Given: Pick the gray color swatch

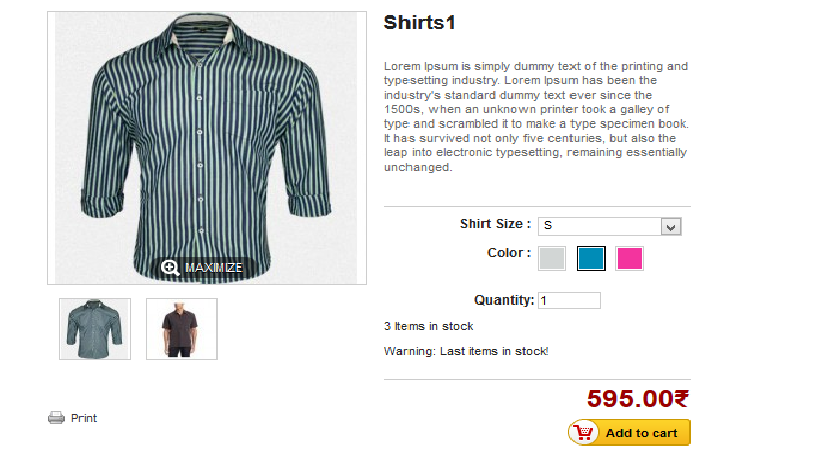Looking at the screenshot, I should tap(552, 258).
